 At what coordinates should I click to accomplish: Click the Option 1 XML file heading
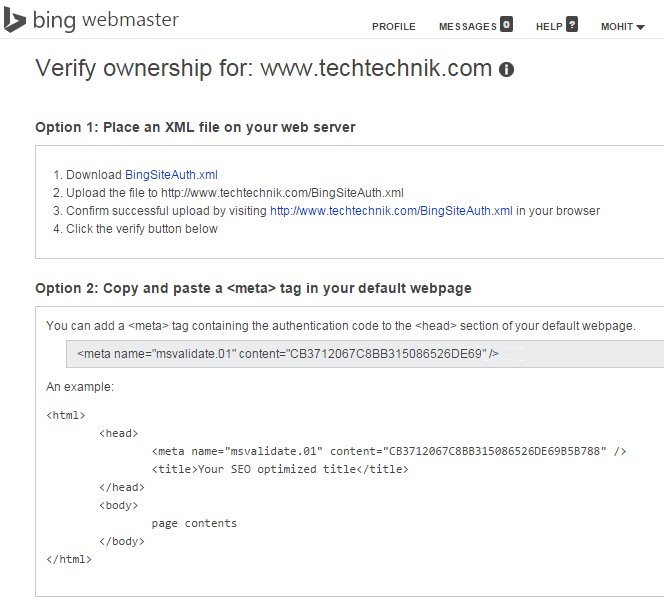tap(195, 127)
